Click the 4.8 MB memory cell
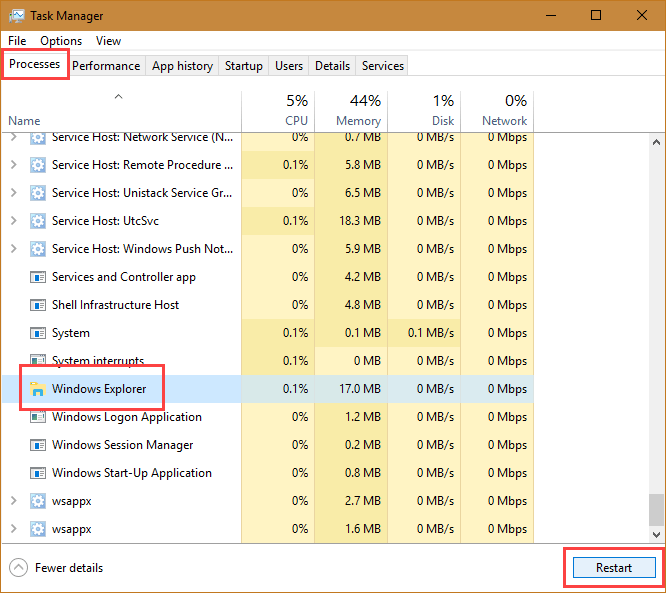666x593 pixels. pos(351,305)
